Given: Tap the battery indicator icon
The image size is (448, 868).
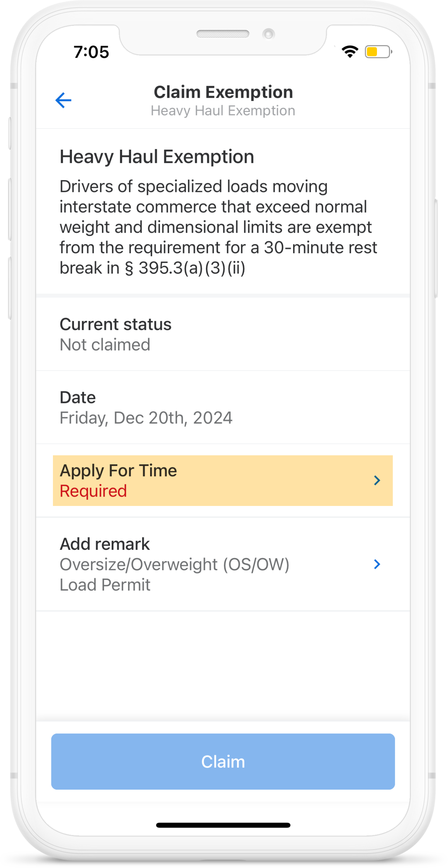Looking at the screenshot, I should 378,52.
